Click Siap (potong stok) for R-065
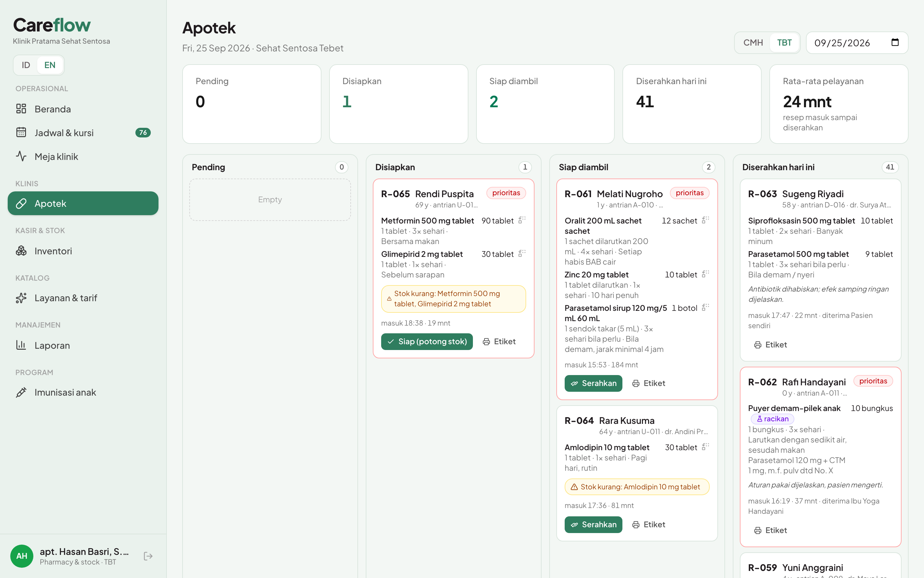The image size is (924, 578). pos(427,341)
